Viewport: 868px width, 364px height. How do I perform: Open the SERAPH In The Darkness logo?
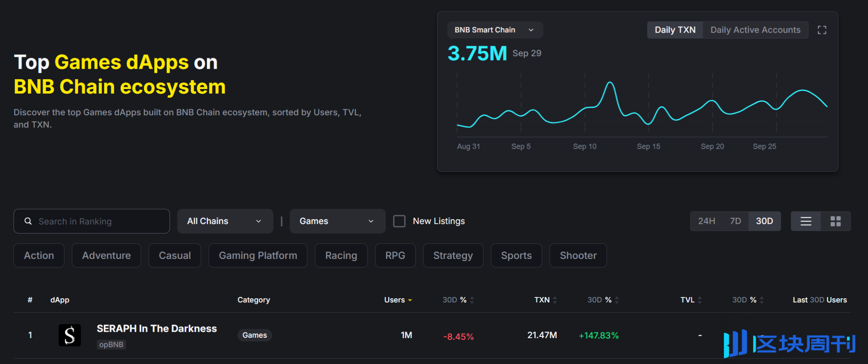(70, 335)
